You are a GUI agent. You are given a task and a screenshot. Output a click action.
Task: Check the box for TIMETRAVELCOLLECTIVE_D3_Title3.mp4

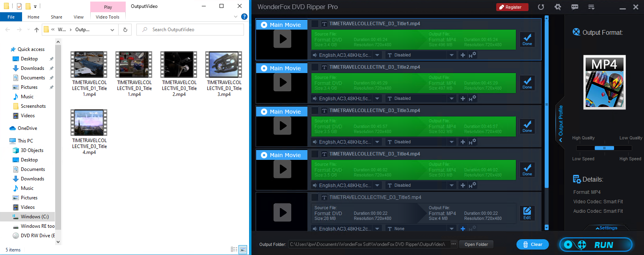[315, 111]
